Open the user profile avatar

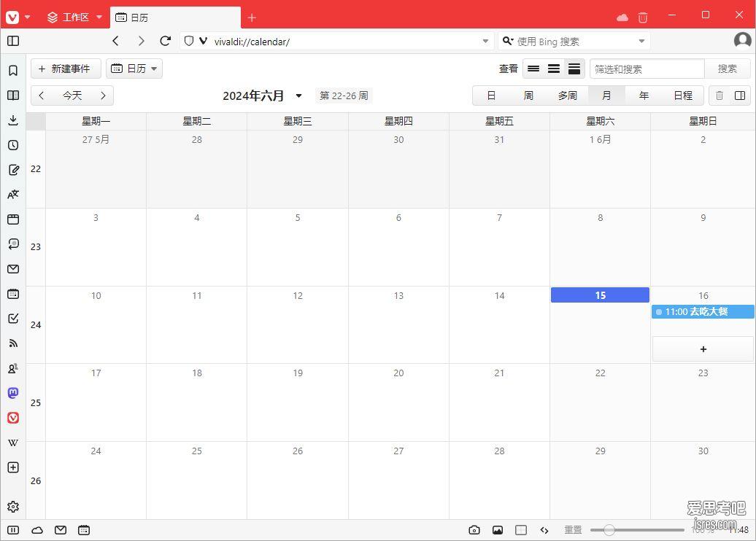[x=743, y=41]
